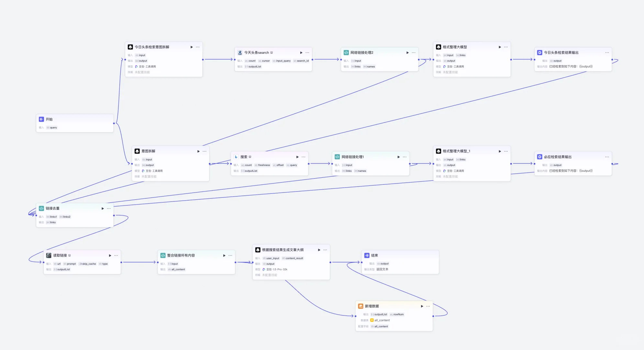Click the 链接去重 code node icon

tap(41, 208)
